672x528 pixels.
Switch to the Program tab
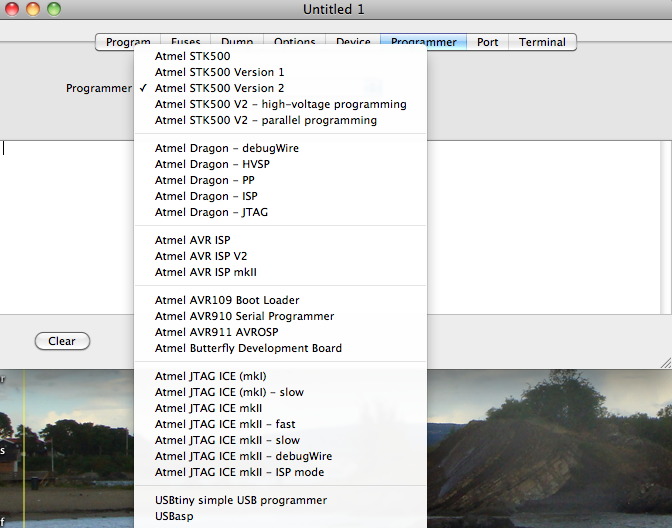(128, 42)
